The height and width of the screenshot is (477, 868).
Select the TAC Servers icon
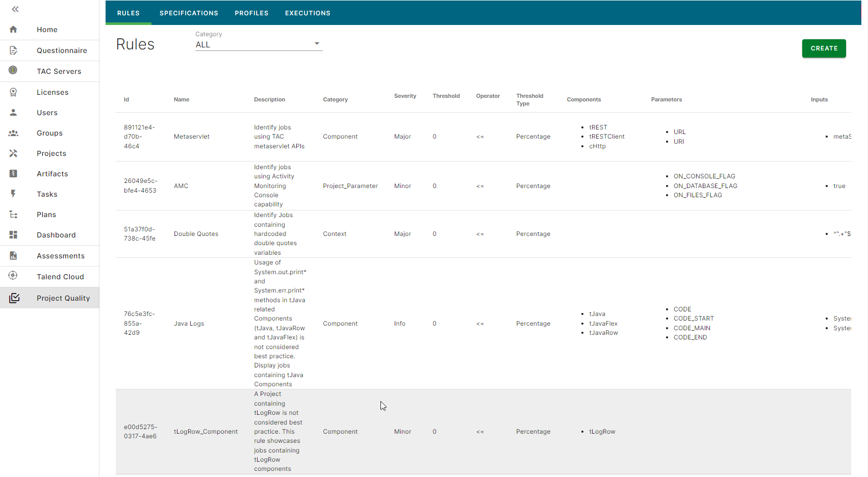pyautogui.click(x=13, y=70)
